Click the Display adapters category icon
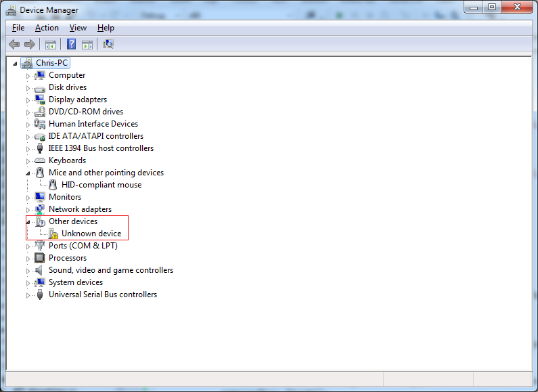This screenshot has height=392, width=538. [x=40, y=100]
